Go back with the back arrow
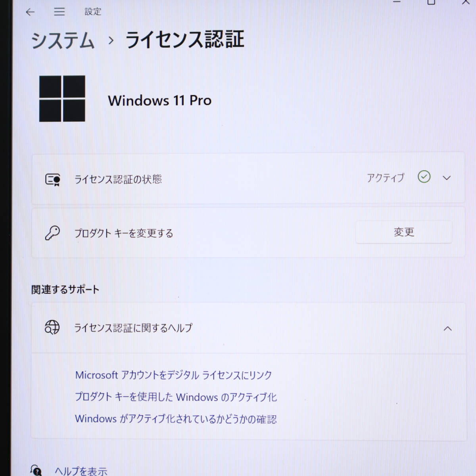This screenshot has height=476, width=476. (30, 12)
